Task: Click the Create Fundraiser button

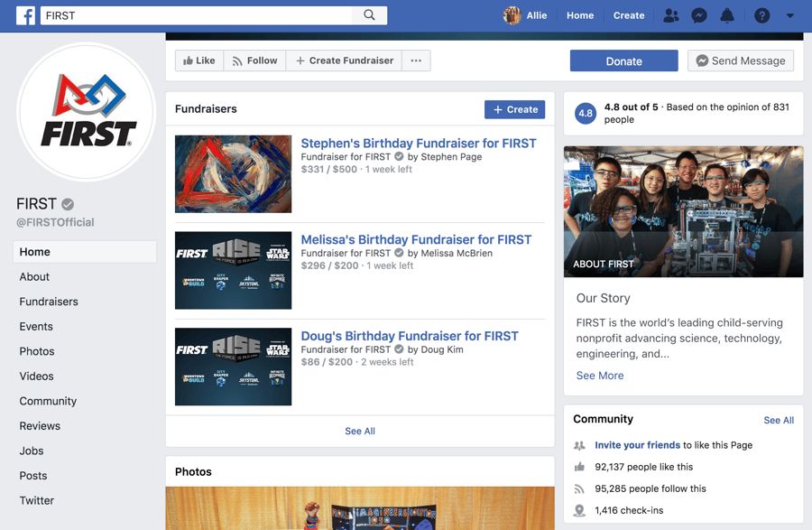Action: click(345, 60)
